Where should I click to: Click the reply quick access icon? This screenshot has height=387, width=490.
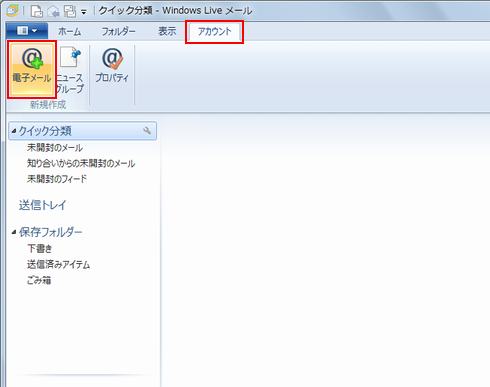[53, 12]
